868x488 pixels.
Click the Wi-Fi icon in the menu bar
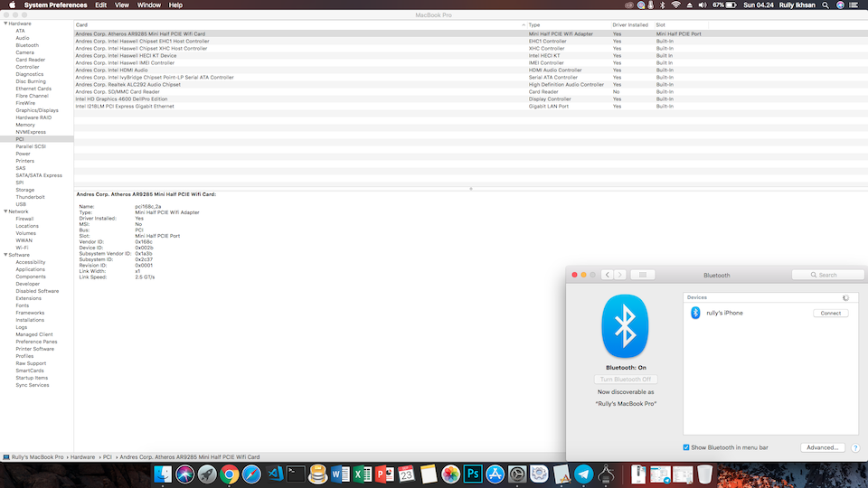[x=676, y=5]
